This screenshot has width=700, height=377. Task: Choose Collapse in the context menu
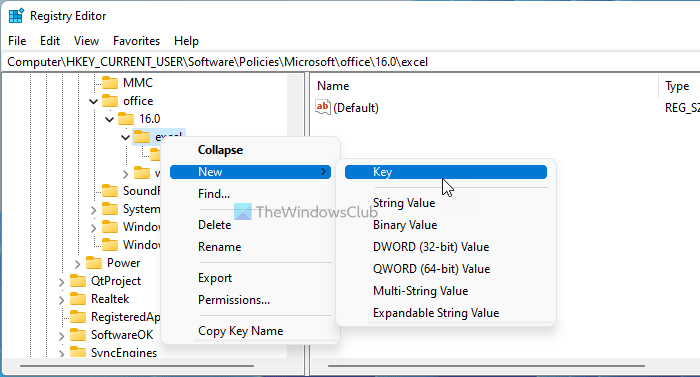[250, 150]
